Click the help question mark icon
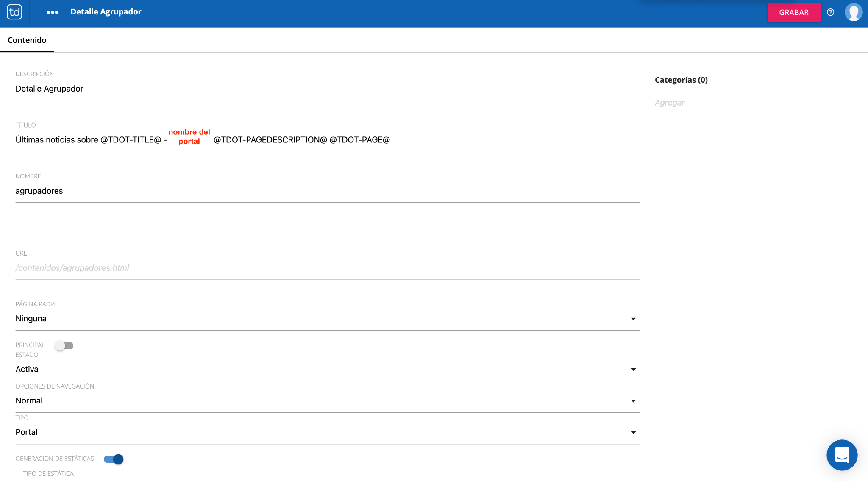Viewport: 868px width, 481px height. tap(830, 12)
